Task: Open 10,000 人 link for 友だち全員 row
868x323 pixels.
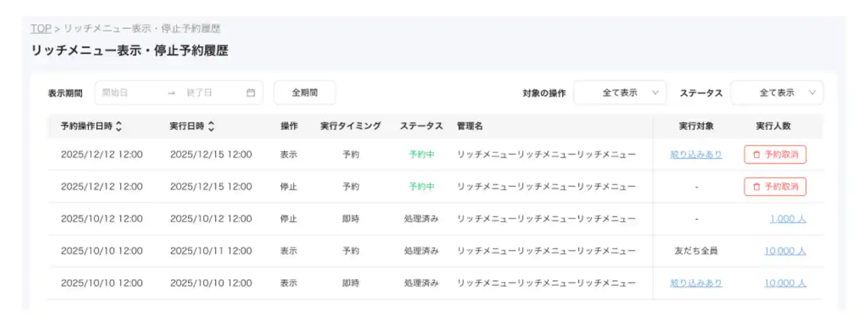Action: pos(785,251)
